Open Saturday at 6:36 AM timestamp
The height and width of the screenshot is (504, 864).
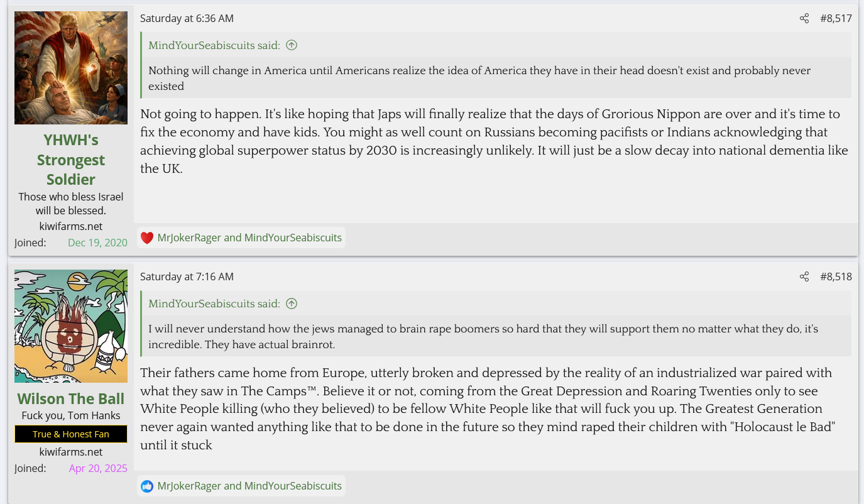(x=187, y=19)
